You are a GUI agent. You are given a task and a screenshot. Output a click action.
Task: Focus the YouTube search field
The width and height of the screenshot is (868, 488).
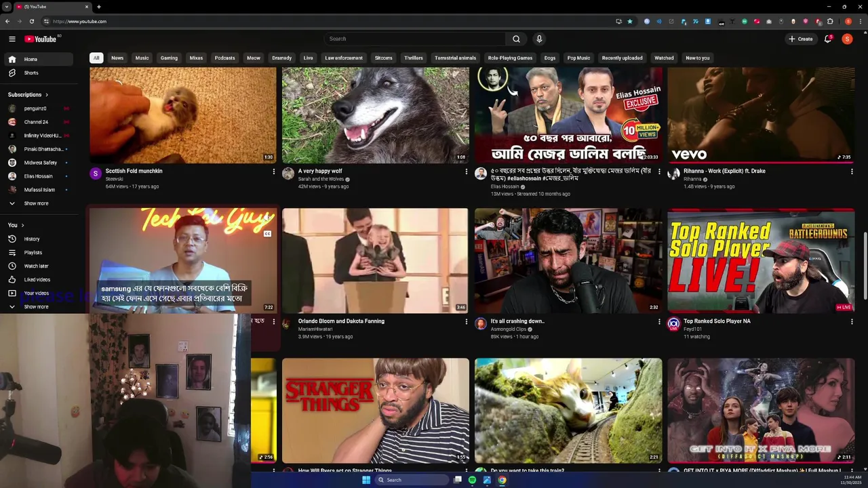click(414, 39)
